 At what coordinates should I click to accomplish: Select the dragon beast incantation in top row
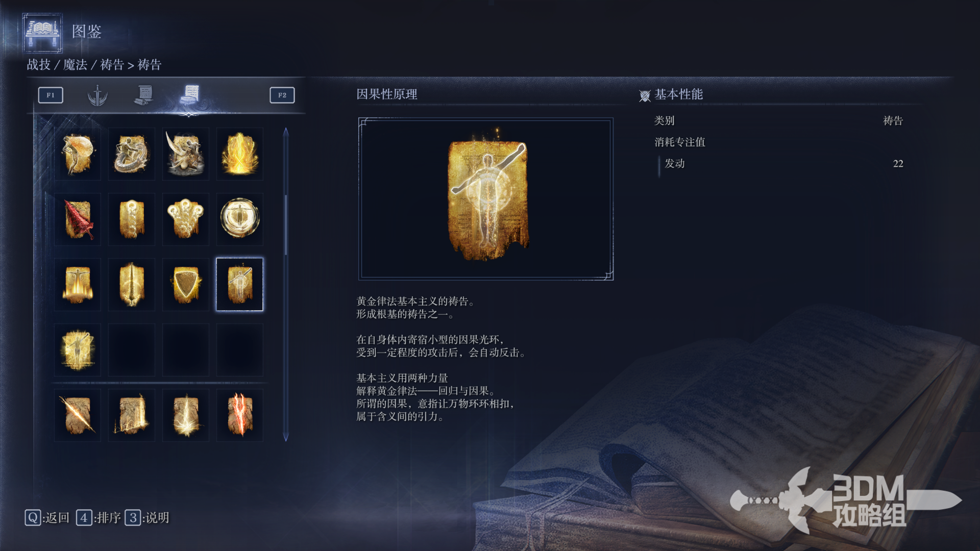click(x=132, y=154)
